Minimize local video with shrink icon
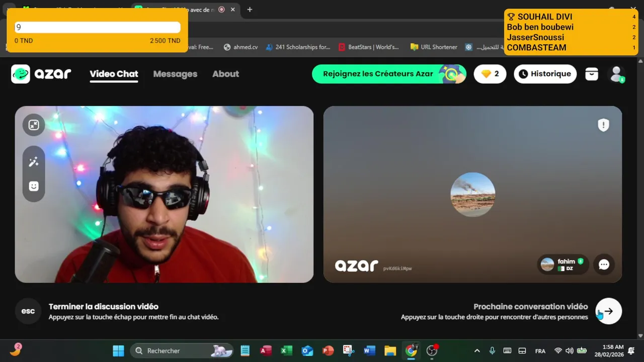Screen dimensions: 644x362 (34, 125)
